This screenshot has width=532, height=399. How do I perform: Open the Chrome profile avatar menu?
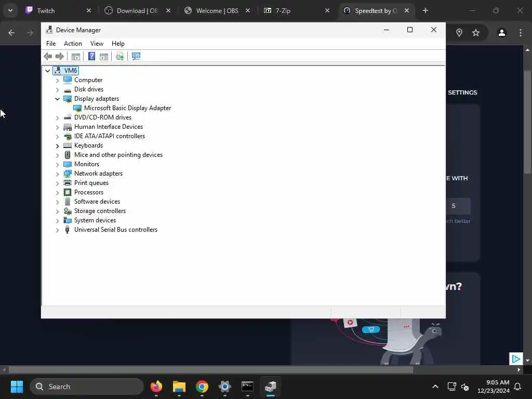502,33
